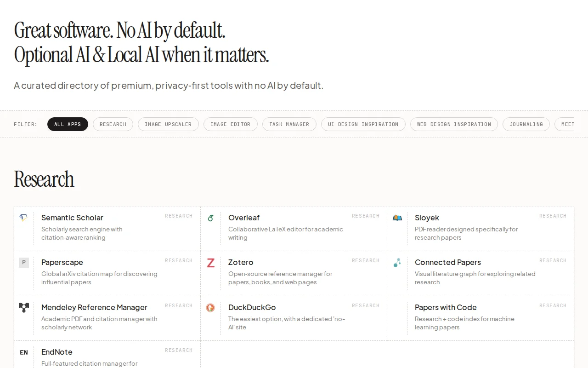588x368 pixels.
Task: Click Research tag on DuckDuckGo card
Action: click(366, 305)
